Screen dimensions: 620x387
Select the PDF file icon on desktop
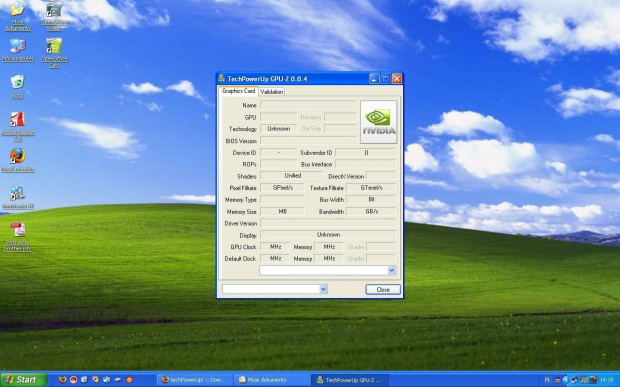[x=18, y=236]
